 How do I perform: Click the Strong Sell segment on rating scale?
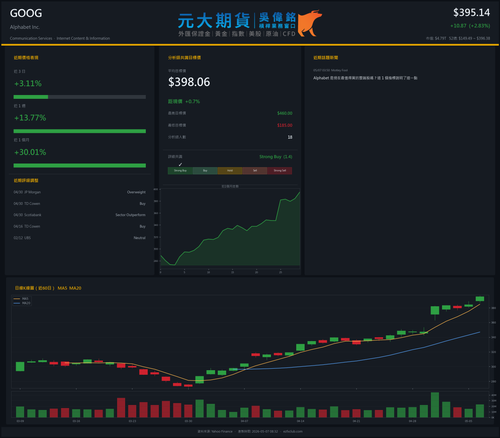(280, 171)
